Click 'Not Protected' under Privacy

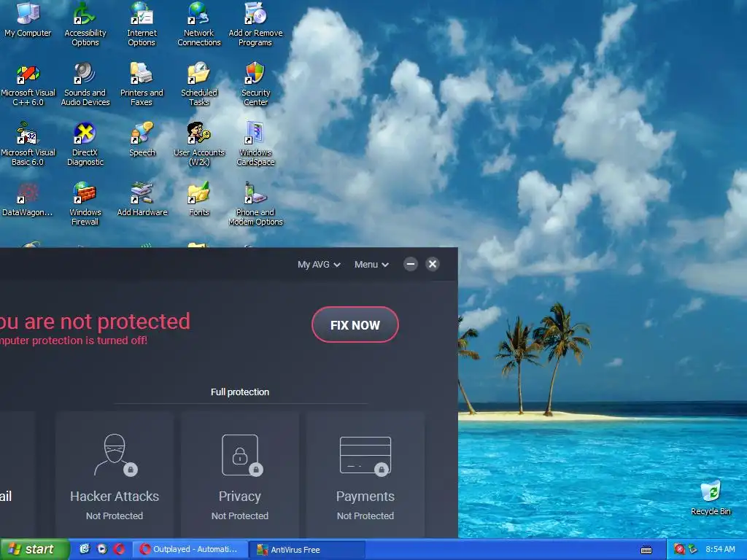click(x=239, y=516)
